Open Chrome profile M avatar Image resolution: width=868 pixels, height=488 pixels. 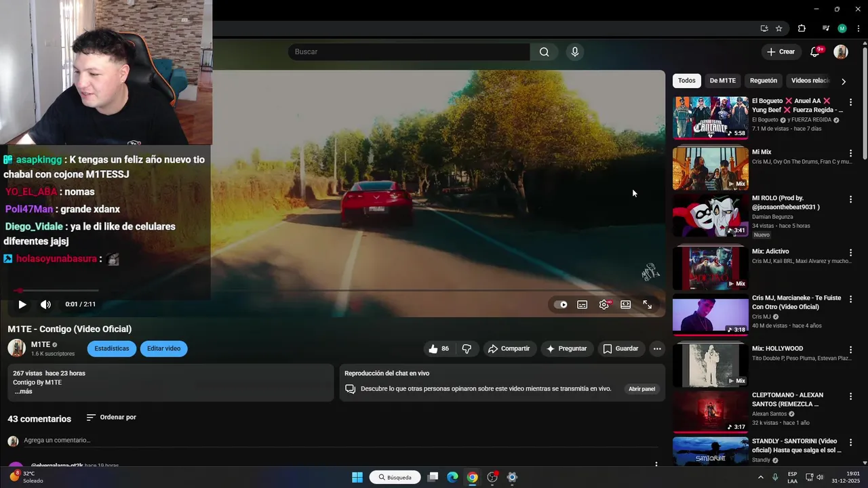point(842,28)
